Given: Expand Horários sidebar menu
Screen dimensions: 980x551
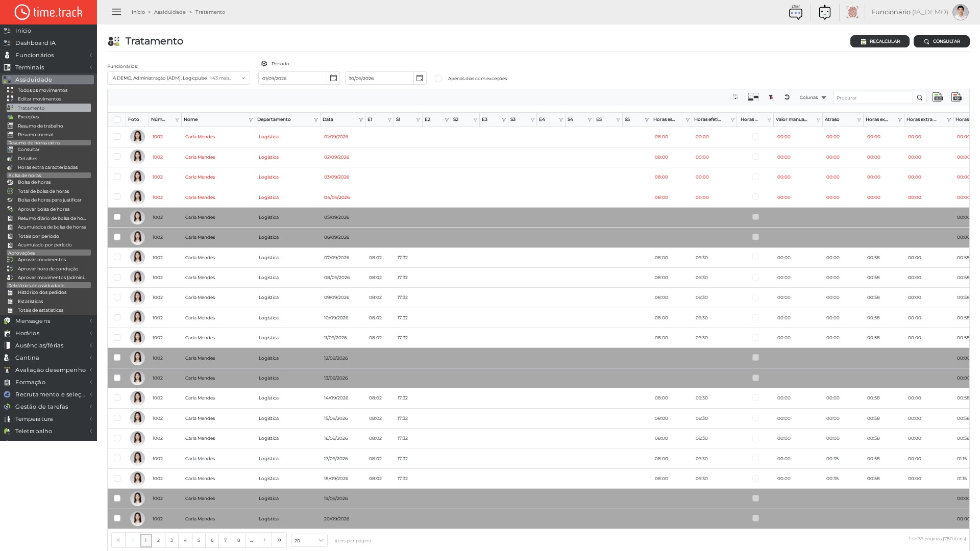Looking at the screenshot, I should point(48,333).
